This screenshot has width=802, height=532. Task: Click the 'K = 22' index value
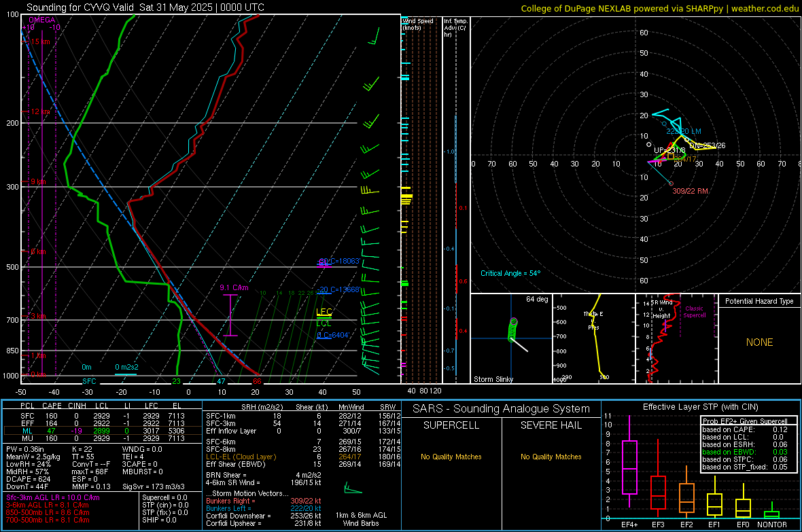82,449
